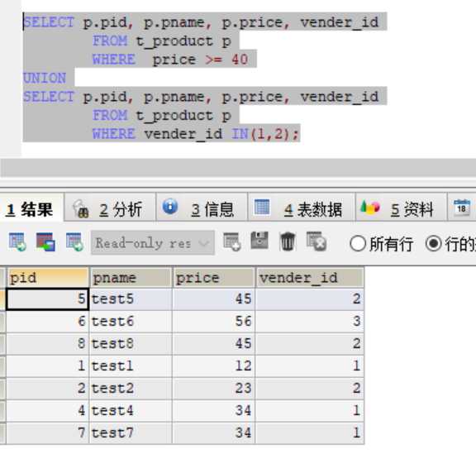This screenshot has height=454, width=476.
Task: Select the test1 cell
Action: pyautogui.click(x=131, y=366)
